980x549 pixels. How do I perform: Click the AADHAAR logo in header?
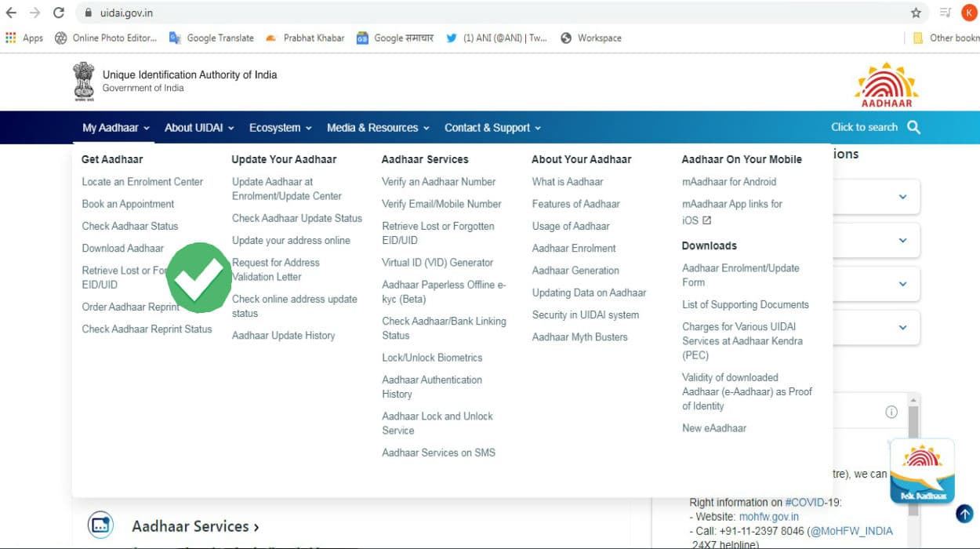point(886,84)
